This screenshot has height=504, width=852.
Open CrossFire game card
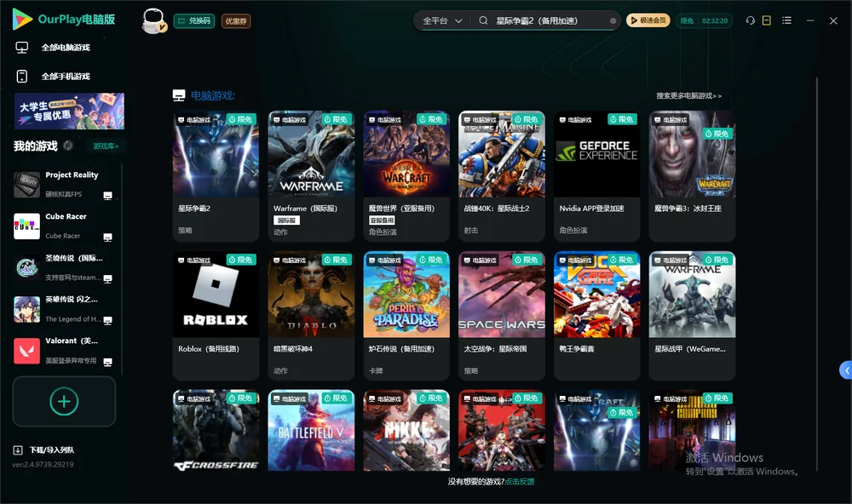216,430
